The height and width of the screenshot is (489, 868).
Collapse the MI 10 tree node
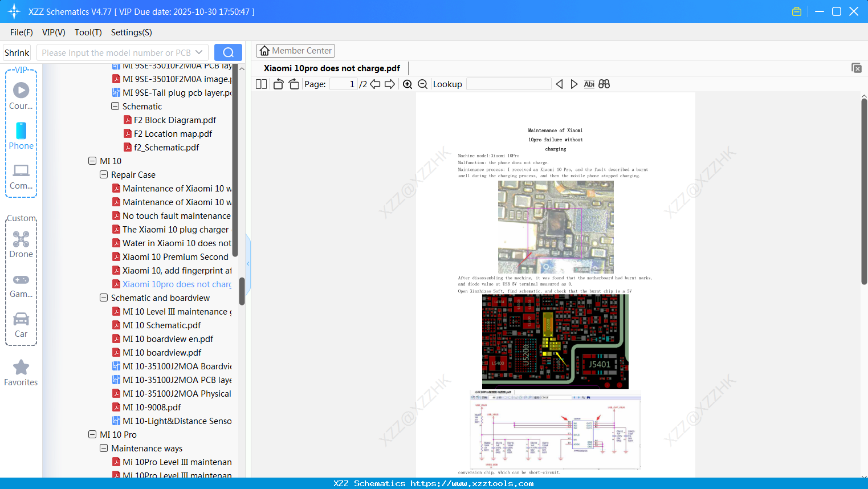pos(92,161)
